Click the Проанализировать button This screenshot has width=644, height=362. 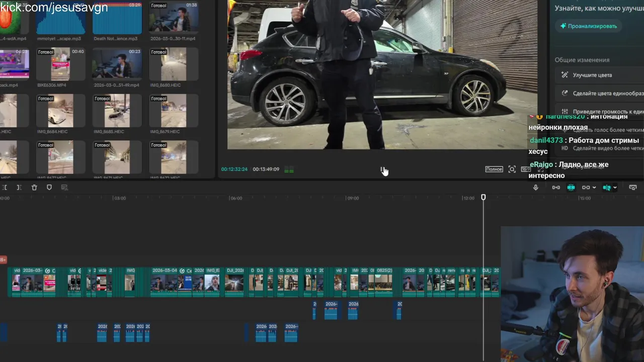pyautogui.click(x=589, y=26)
